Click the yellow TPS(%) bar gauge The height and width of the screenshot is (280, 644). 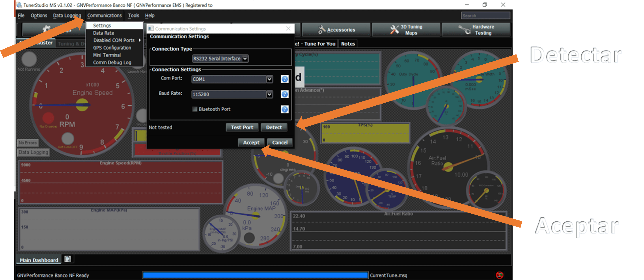click(x=365, y=133)
